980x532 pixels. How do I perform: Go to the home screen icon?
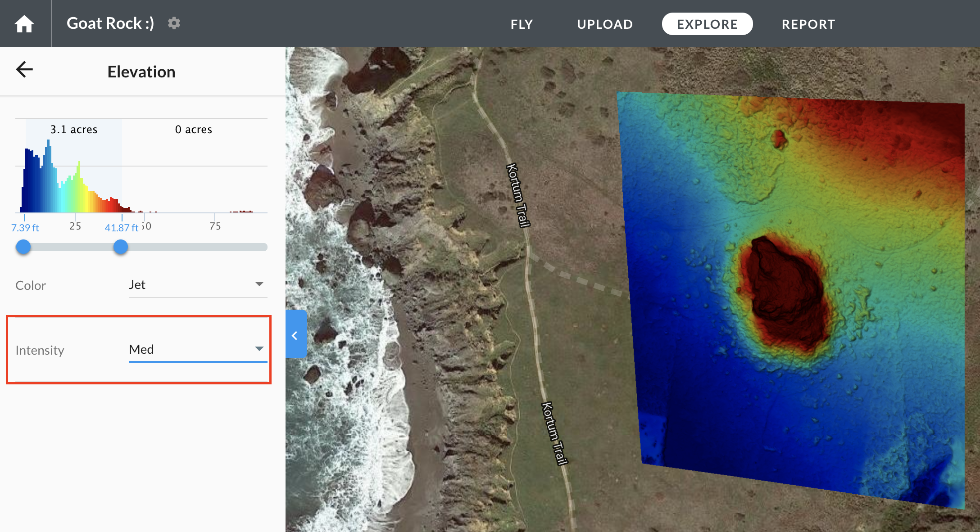[24, 23]
